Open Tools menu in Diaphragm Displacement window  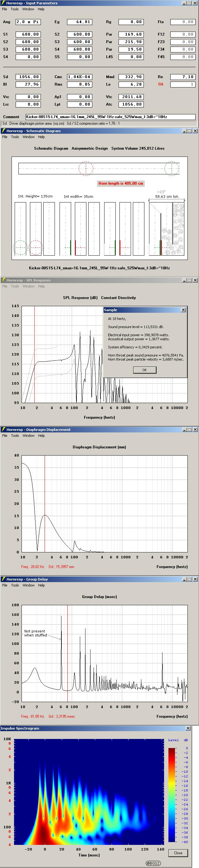click(x=15, y=435)
